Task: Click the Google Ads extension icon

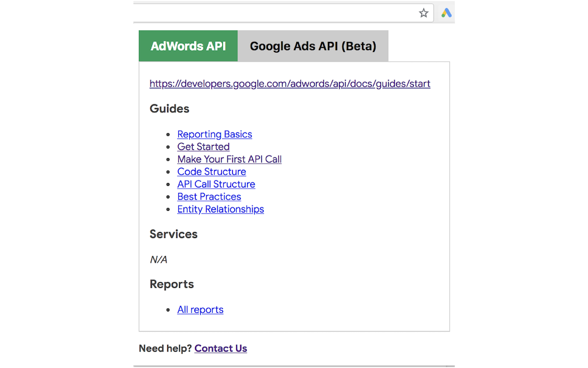Action: pyautogui.click(x=445, y=12)
